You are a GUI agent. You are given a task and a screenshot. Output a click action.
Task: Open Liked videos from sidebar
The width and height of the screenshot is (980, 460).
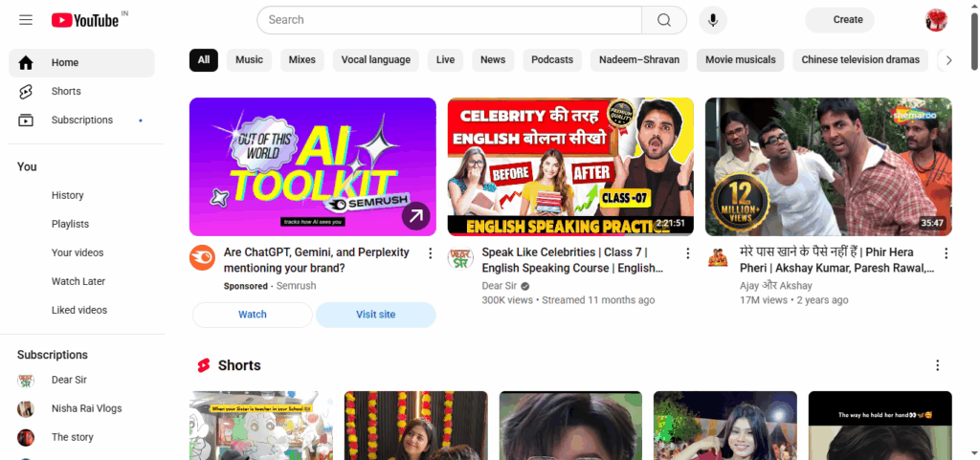pyautogui.click(x=81, y=310)
